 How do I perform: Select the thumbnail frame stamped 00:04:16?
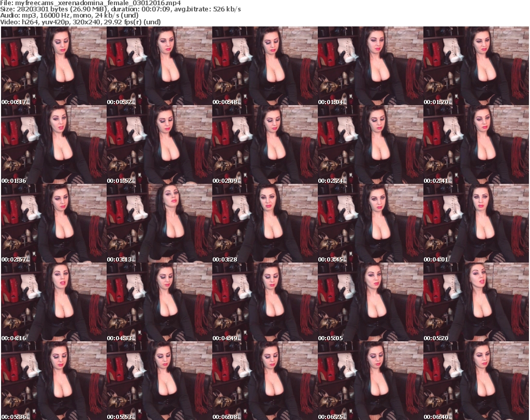click(x=54, y=302)
